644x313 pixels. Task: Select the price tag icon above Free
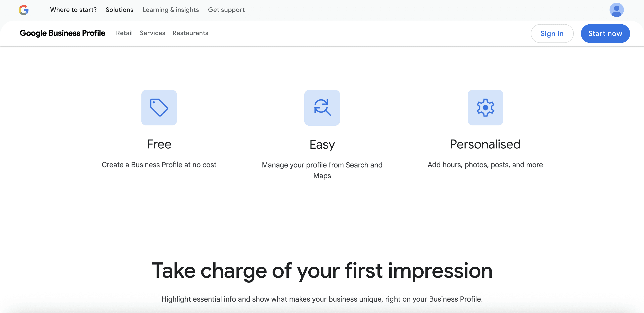point(159,108)
